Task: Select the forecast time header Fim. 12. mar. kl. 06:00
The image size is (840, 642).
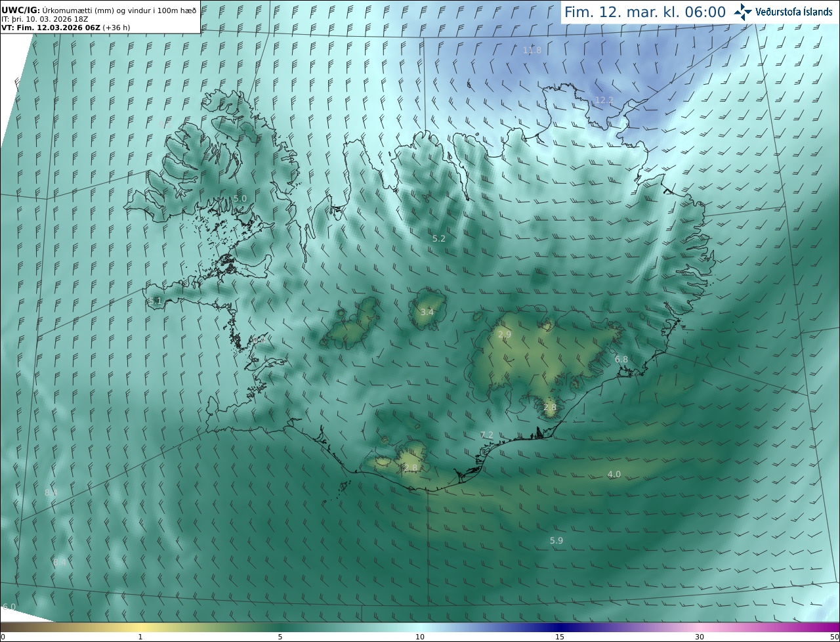Action: click(645, 12)
